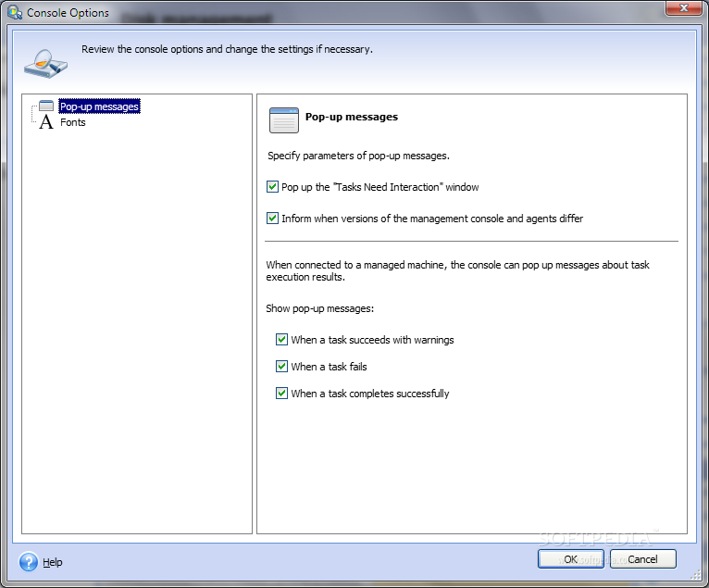Click the blue Help question mark icon
Viewport: 709px width, 588px height.
(29, 562)
